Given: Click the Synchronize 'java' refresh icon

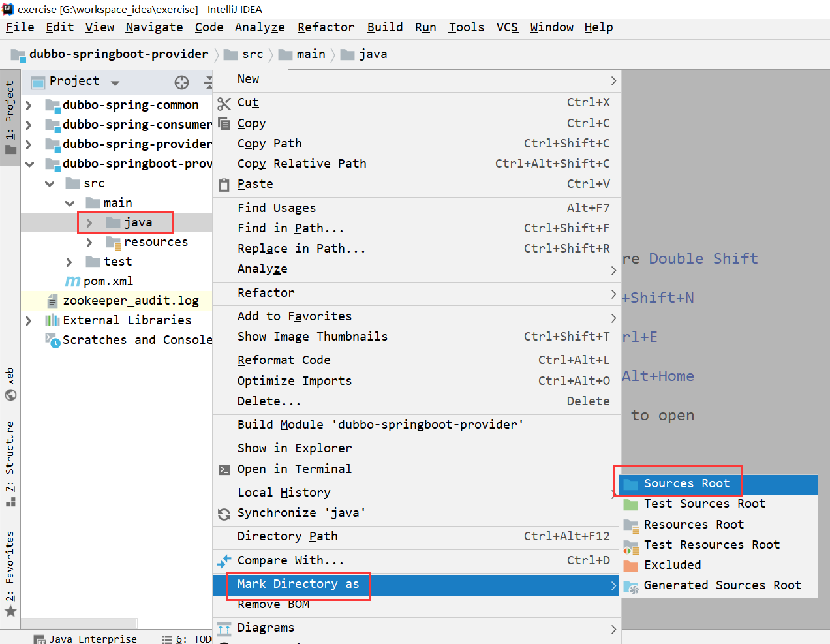Looking at the screenshot, I should coord(224,514).
